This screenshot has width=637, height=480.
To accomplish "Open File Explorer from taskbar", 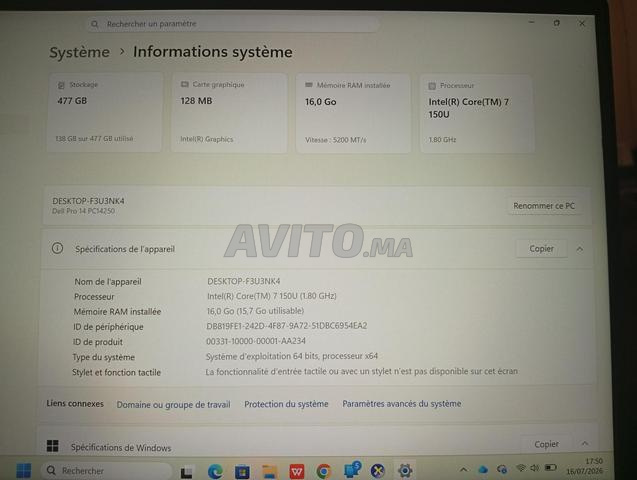I will pyautogui.click(x=269, y=471).
